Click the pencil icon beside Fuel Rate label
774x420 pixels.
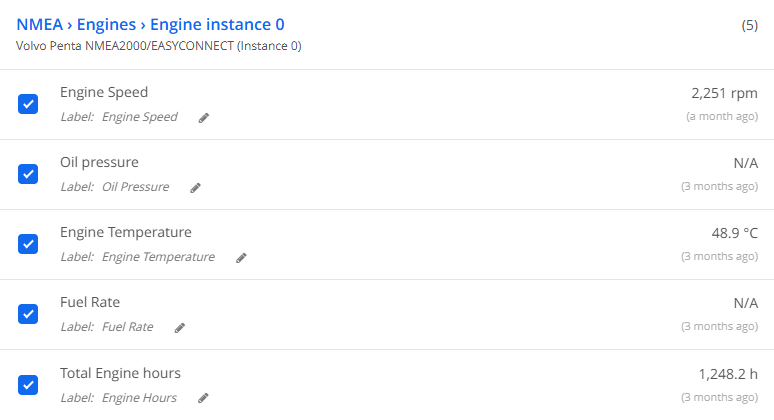click(180, 328)
